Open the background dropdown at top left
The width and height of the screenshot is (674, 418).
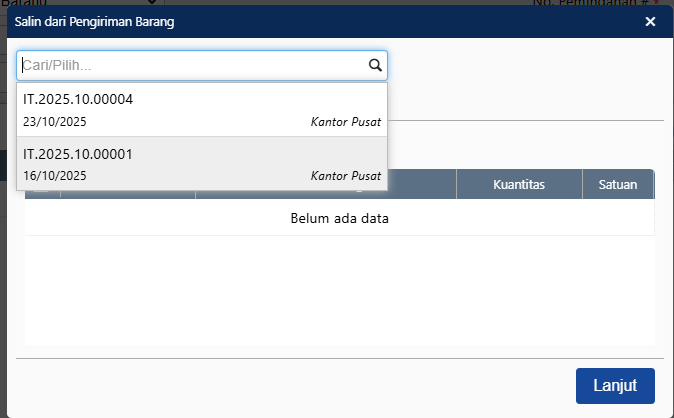coord(80,3)
